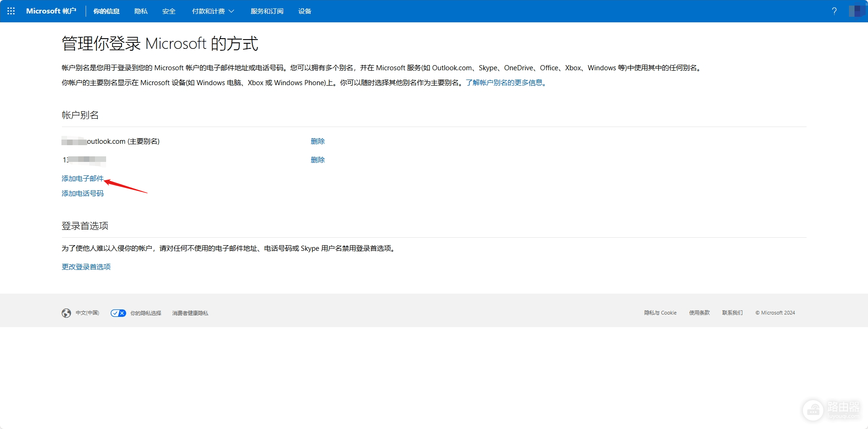Click the globe language icon in footer
868x429 pixels.
pos(67,313)
